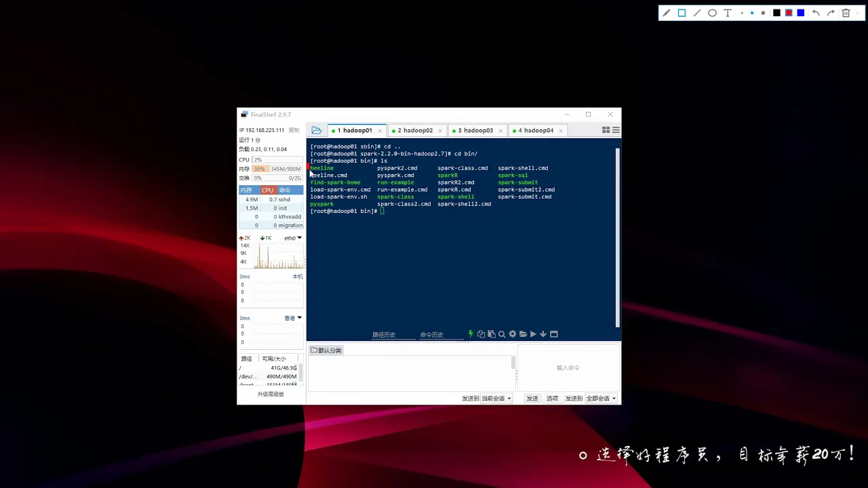Click the open folder icon in terminal toolbar
The height and width of the screenshot is (488, 868).
pos(523,334)
